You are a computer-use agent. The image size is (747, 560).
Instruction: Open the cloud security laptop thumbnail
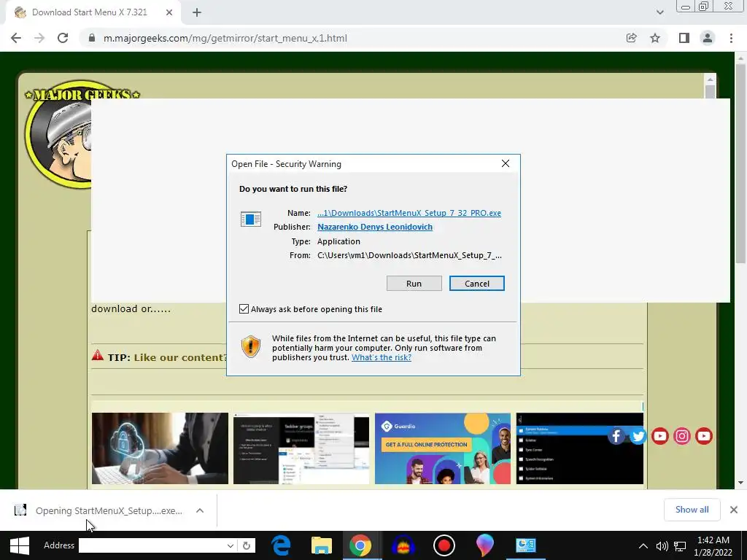pyautogui.click(x=160, y=448)
